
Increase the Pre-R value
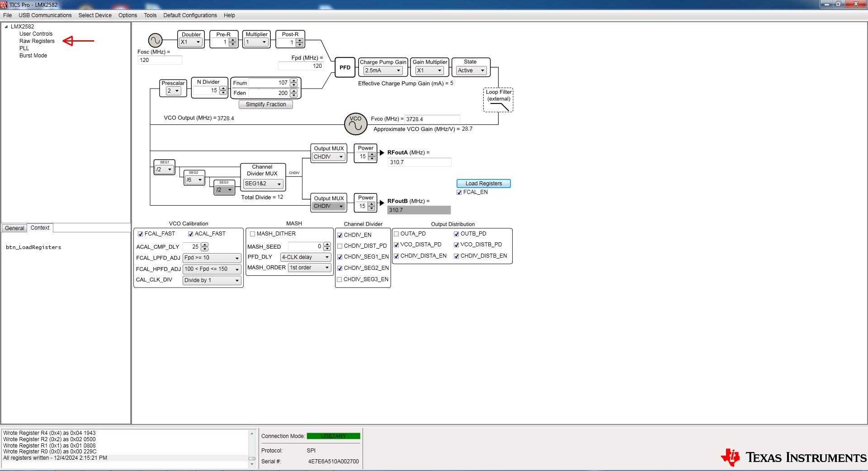[233, 40]
